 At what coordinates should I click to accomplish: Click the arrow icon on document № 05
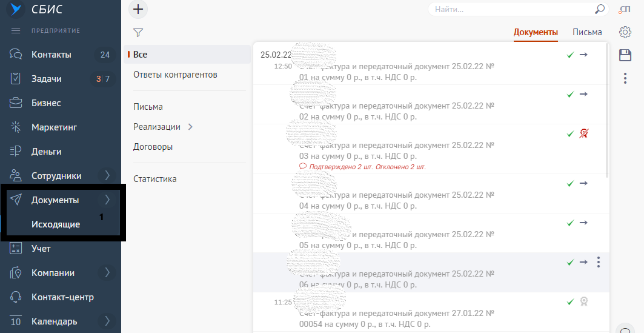583,223
